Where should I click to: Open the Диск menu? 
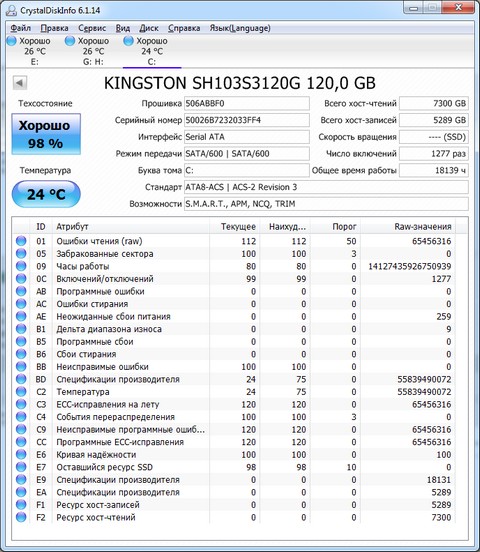click(x=149, y=28)
